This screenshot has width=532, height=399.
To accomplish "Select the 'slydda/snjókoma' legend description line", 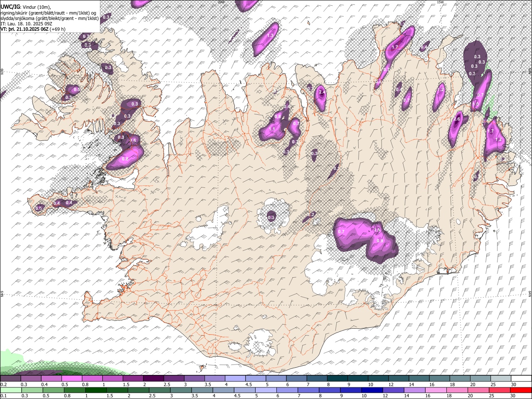I will point(49,18).
